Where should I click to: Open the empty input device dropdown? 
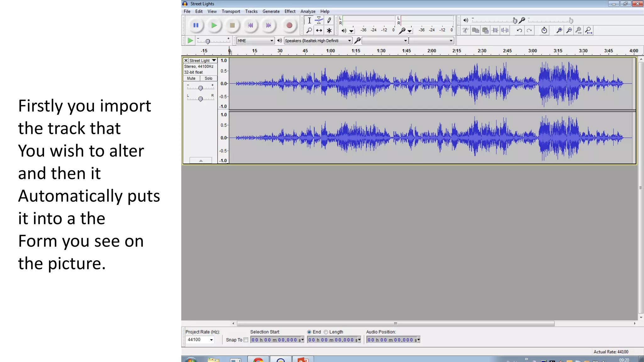click(x=385, y=41)
